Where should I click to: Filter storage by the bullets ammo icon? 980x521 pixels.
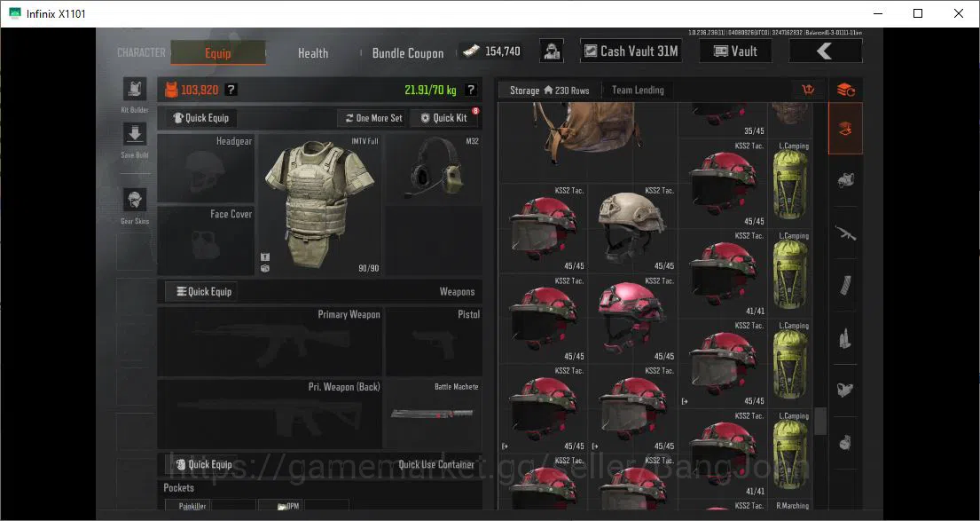[x=845, y=338]
